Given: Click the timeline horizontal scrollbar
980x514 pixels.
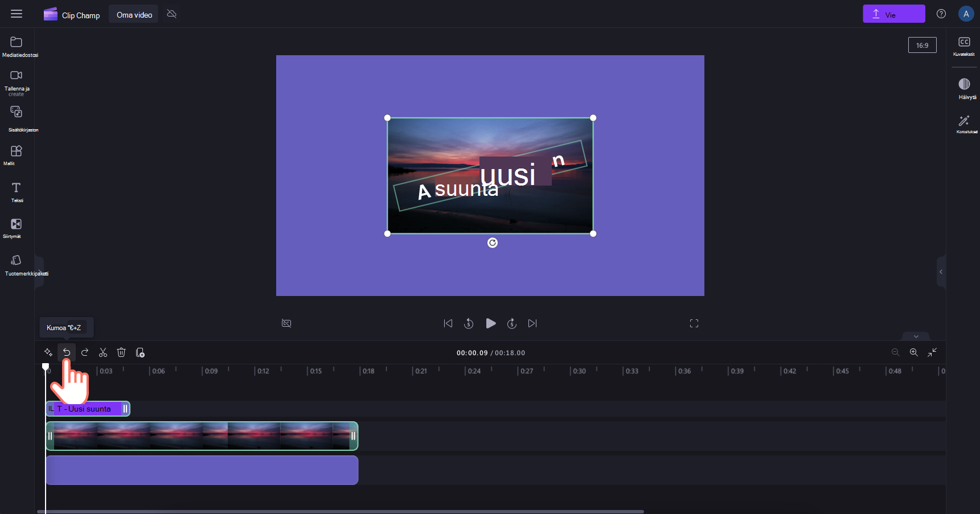Looking at the screenshot, I should (x=341, y=511).
